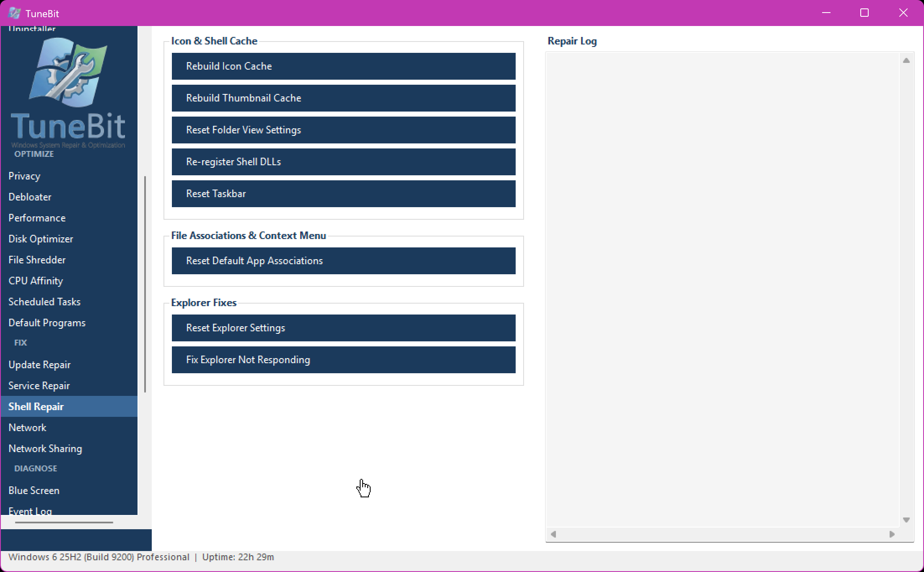Go to Update Repair
The width and height of the screenshot is (924, 572).
point(69,365)
